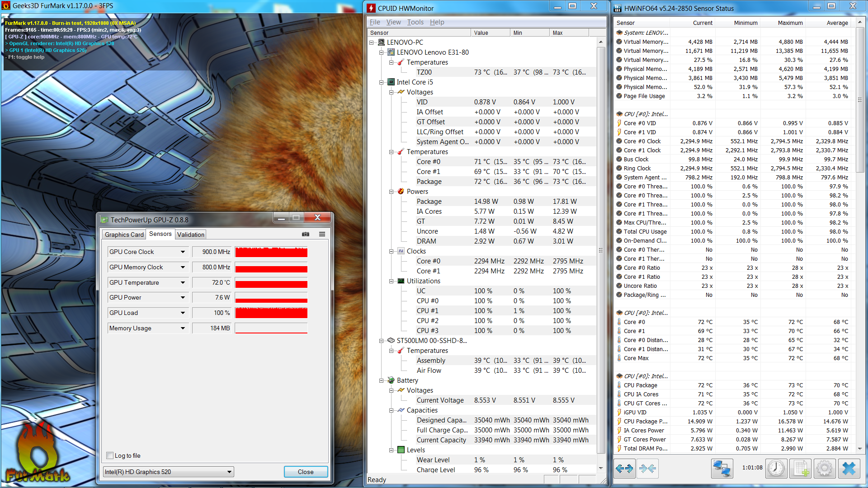Click HWiNFO vertical scrollbar thumb
This screenshot has height=488, width=868.
(x=860, y=99)
